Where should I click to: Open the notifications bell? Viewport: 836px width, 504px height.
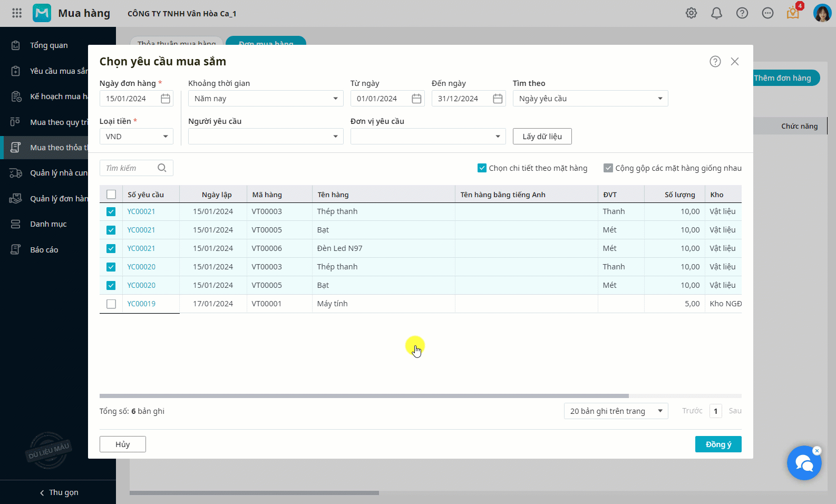pyautogui.click(x=716, y=13)
